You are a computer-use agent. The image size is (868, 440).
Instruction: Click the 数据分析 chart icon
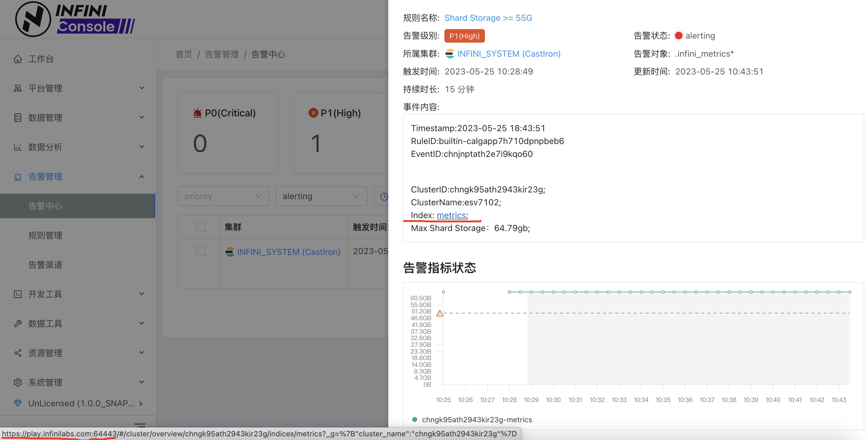click(17, 147)
